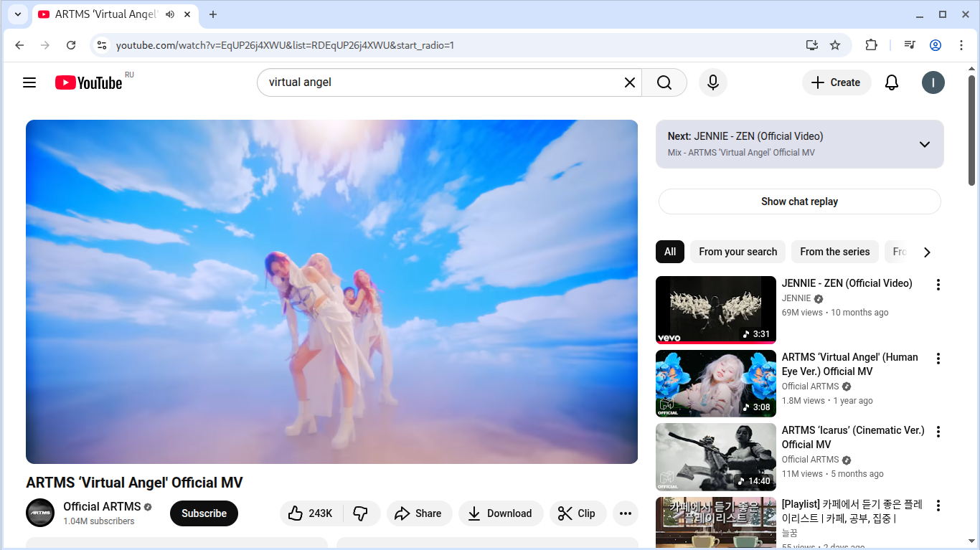Click the Show chat replay button
Viewport: 980px width, 550px height.
(x=800, y=201)
